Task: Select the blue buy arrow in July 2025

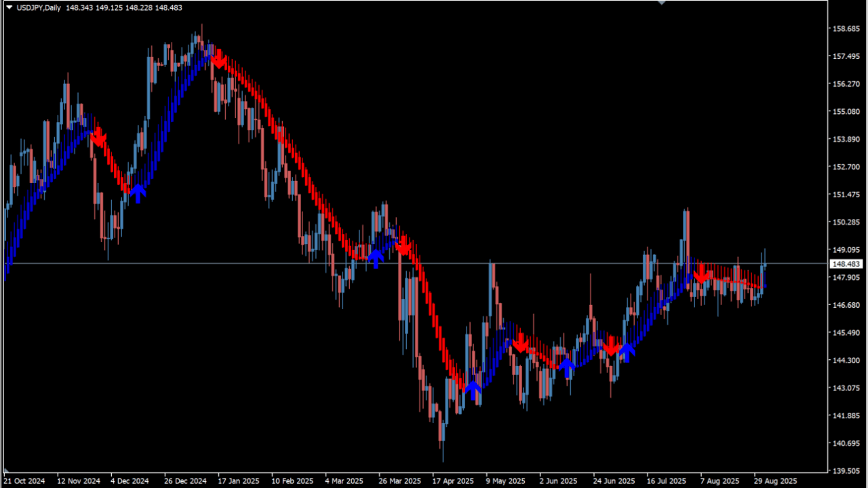Action: pos(627,352)
